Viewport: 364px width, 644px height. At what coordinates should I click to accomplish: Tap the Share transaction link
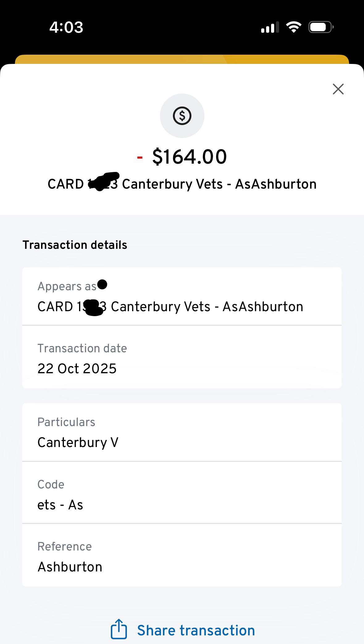[196, 630]
